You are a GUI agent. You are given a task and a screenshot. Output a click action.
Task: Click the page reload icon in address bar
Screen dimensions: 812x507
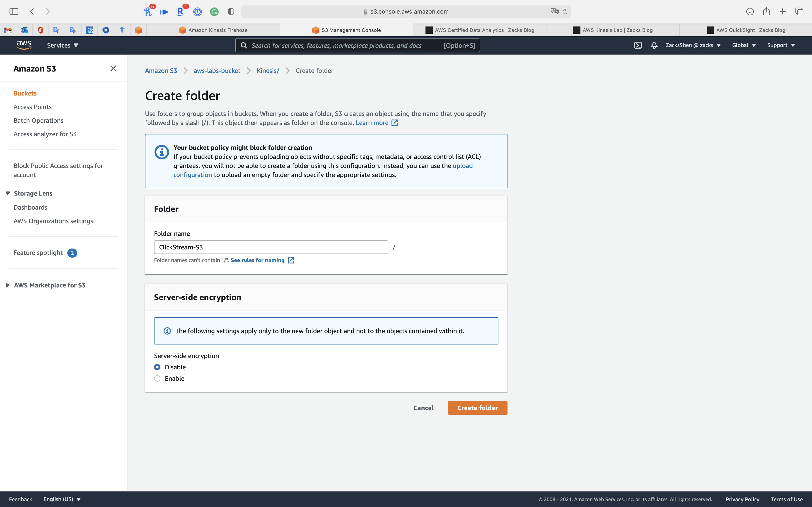[565, 11]
